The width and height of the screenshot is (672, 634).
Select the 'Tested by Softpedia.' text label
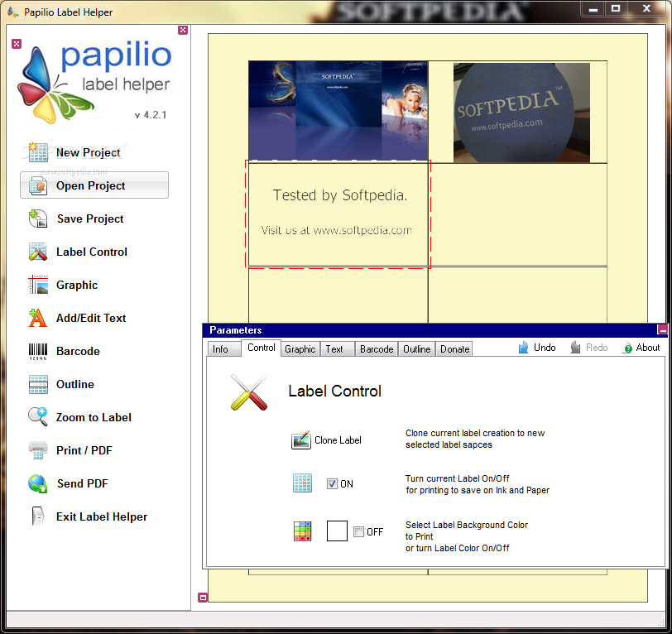tap(340, 195)
